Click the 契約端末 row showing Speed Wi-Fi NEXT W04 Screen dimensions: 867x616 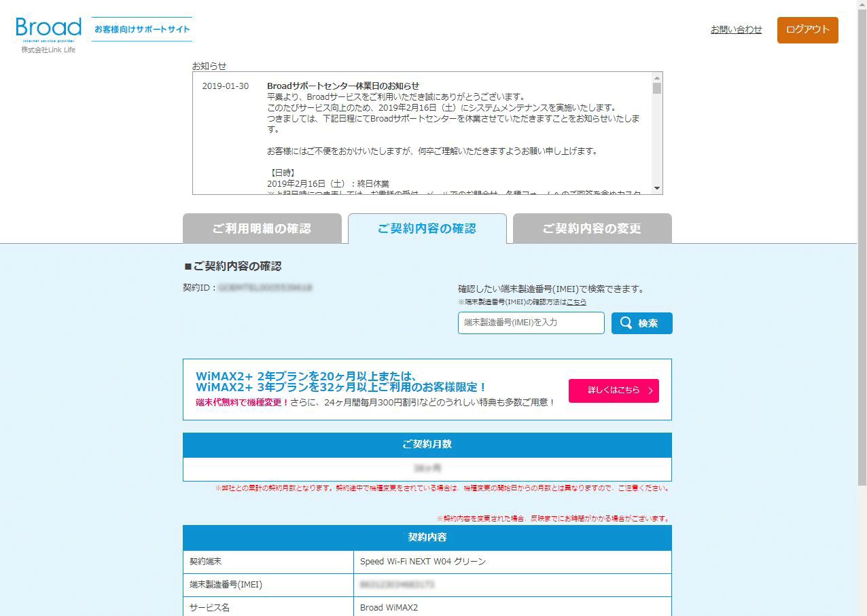point(426,562)
